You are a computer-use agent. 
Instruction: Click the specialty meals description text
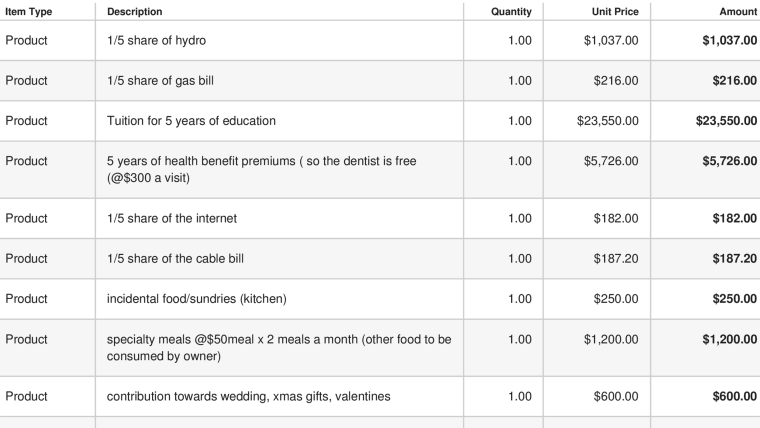coord(279,348)
